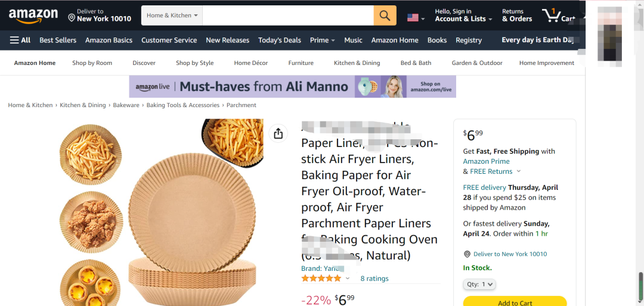Click inside the Amazon search field

(x=288, y=15)
